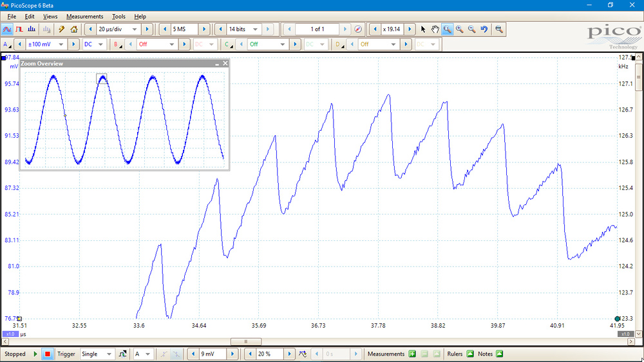Open Channel D options button
644x362 pixels.
click(339, 44)
